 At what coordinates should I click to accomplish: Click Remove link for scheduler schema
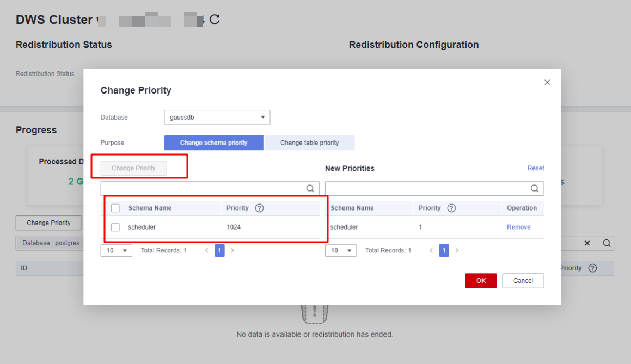[x=518, y=227]
